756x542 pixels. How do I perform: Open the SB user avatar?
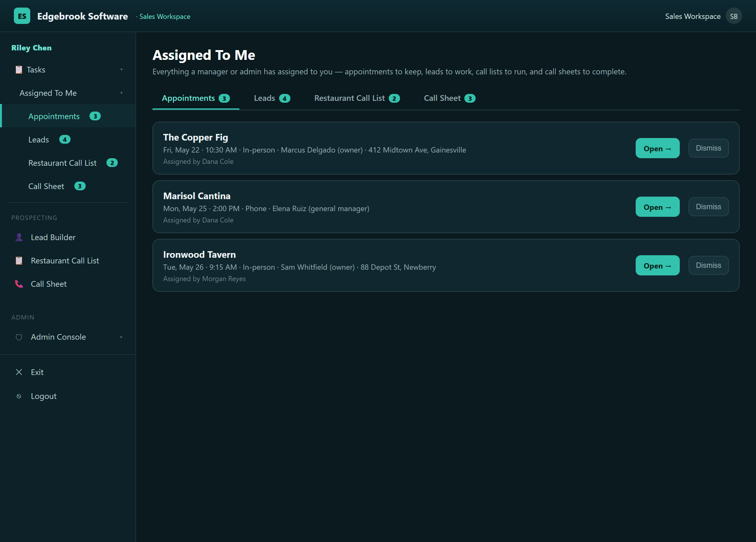[734, 16]
